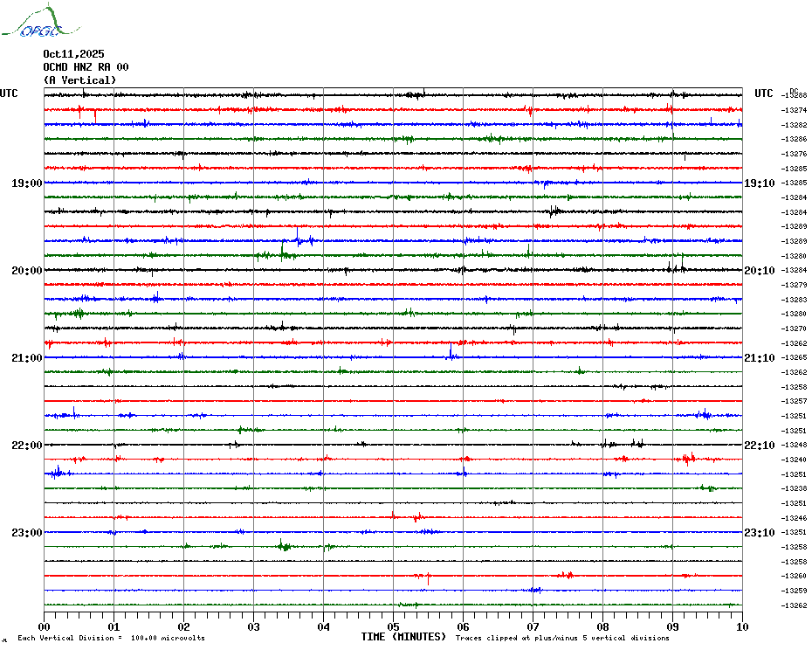Viewport: 812px width, 650px height.
Task: Click minute 08 on the time axis
Action: click(x=602, y=626)
